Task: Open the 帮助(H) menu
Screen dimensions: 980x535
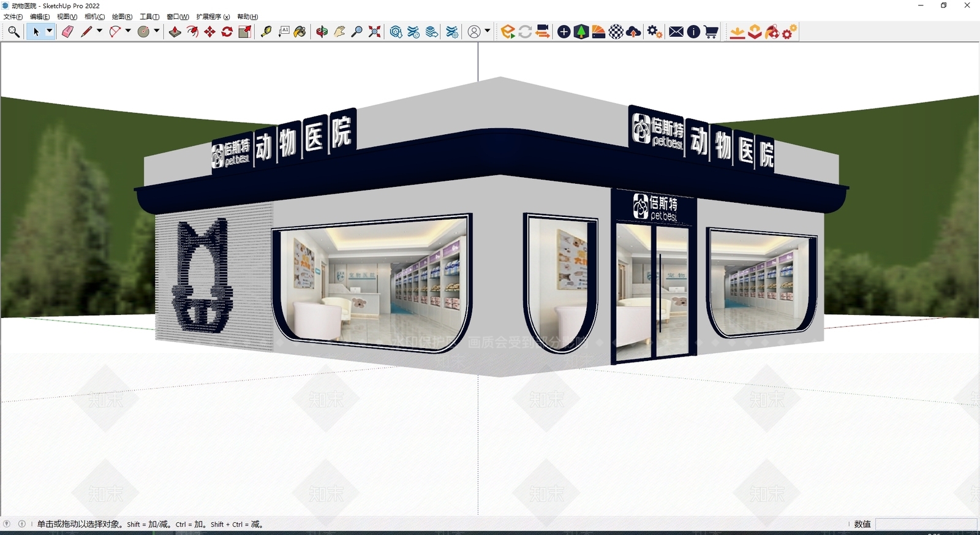Action: [x=247, y=17]
